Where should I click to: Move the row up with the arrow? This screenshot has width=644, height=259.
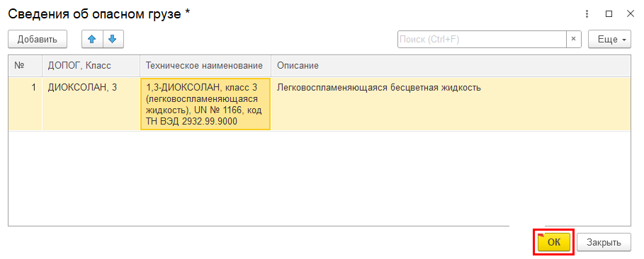pyautogui.click(x=92, y=40)
